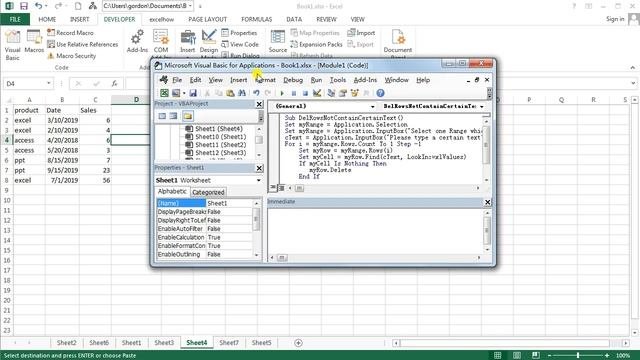Open the FILE backstage tab
This screenshot has height=360, width=640.
15,19
